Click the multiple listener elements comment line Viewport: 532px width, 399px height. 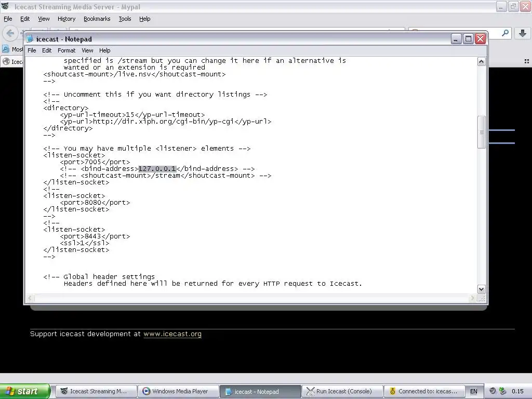tap(147, 149)
